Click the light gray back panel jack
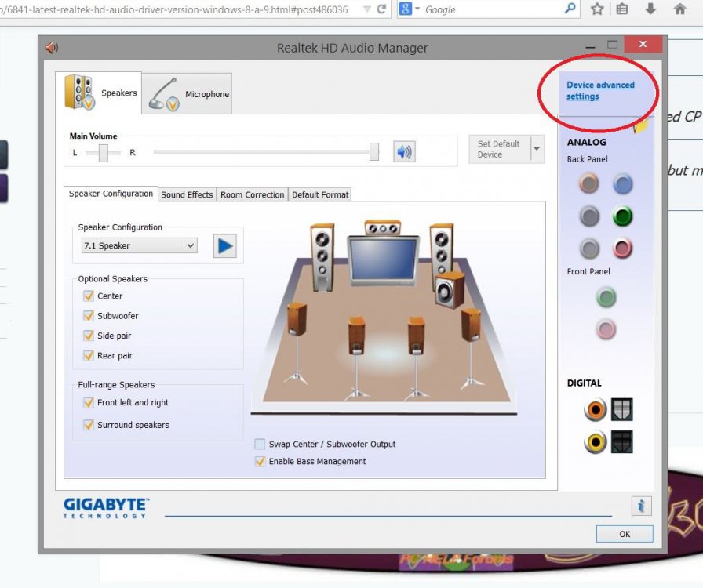 tap(589, 249)
